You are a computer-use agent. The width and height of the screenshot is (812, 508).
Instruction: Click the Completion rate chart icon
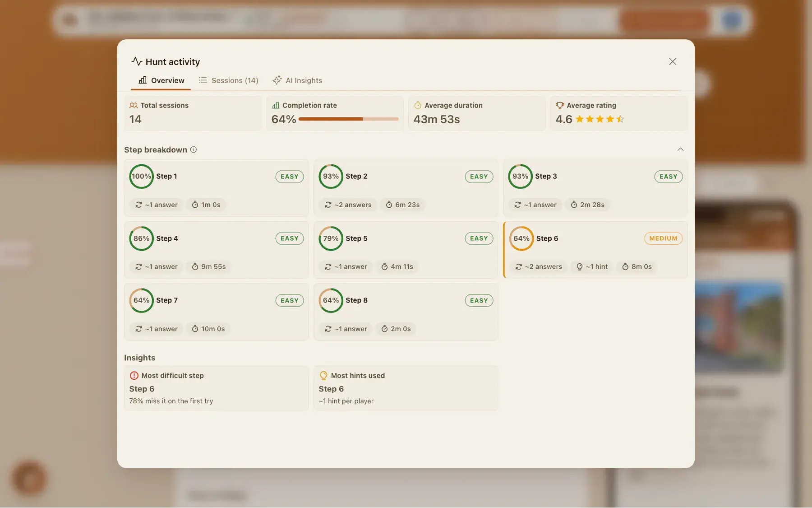pos(276,105)
